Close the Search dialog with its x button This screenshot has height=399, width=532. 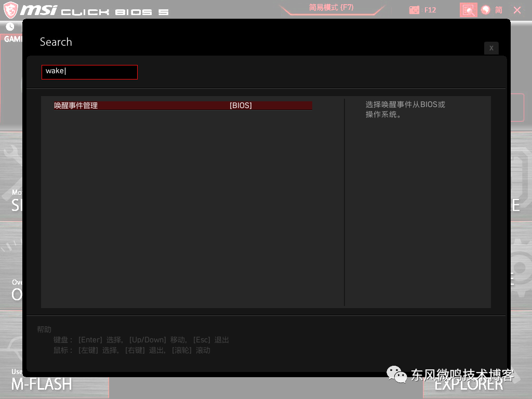pyautogui.click(x=491, y=48)
